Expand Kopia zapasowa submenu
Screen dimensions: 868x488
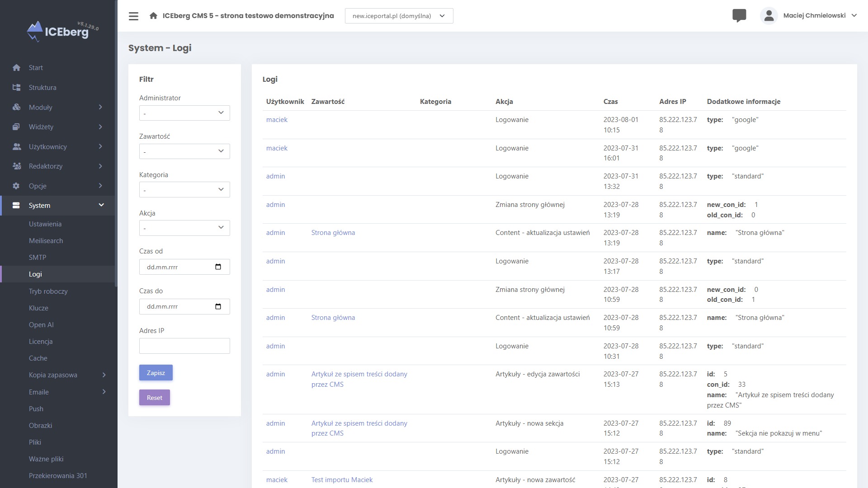click(x=104, y=375)
